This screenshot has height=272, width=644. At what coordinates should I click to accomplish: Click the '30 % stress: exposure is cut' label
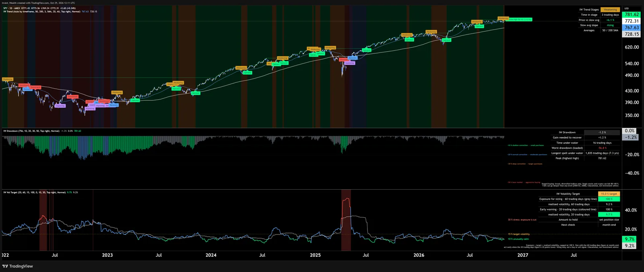tap(522, 220)
